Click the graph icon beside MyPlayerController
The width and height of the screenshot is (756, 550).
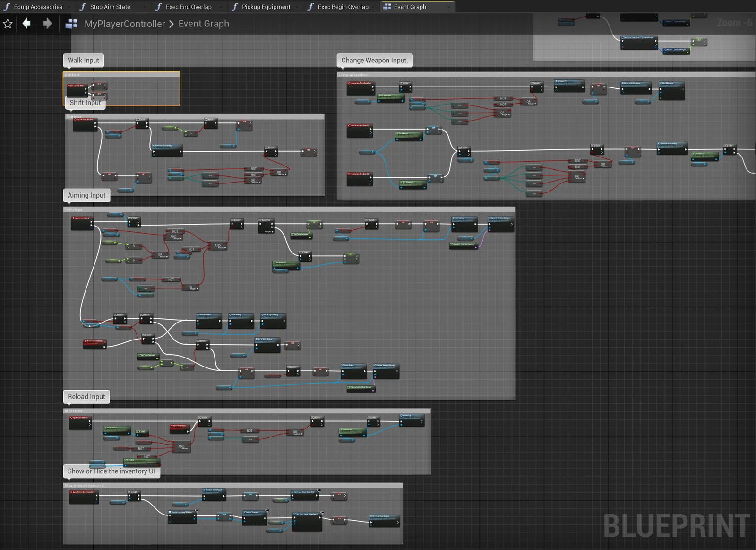tap(71, 24)
